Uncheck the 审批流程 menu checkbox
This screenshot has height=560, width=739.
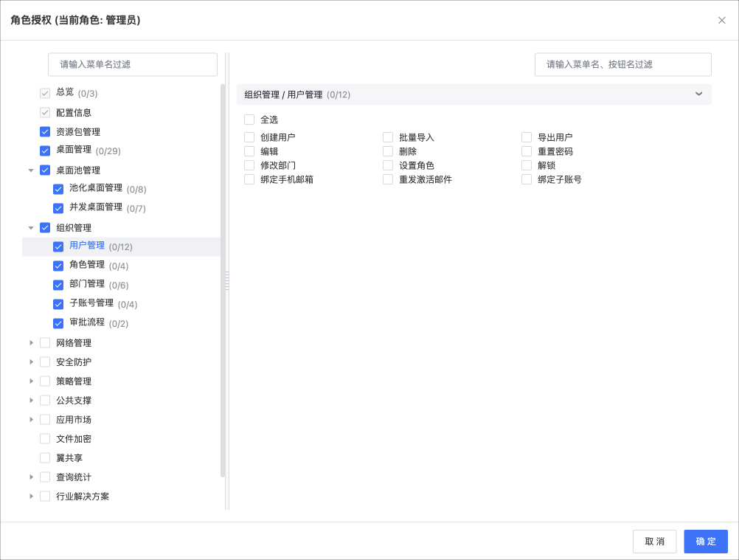pyautogui.click(x=58, y=322)
